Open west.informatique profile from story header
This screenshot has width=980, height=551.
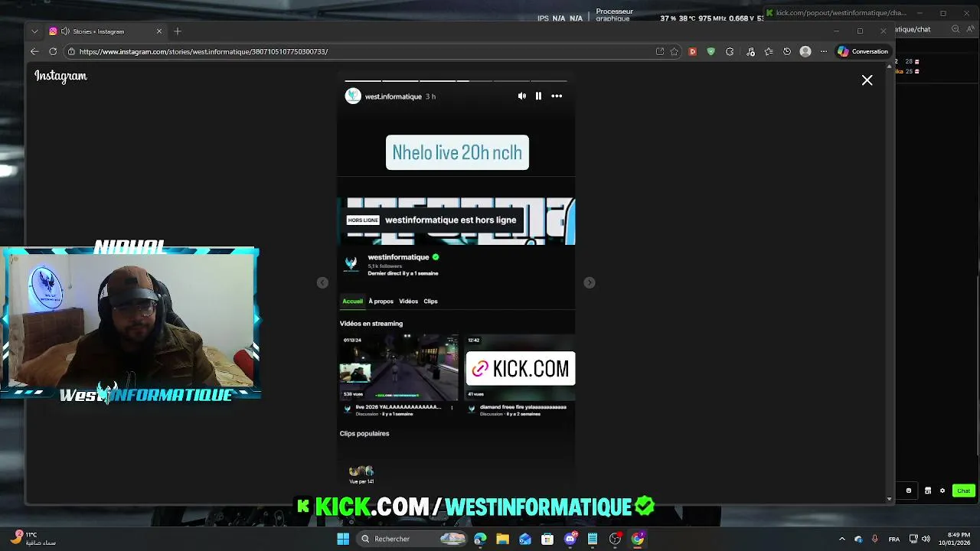point(394,96)
